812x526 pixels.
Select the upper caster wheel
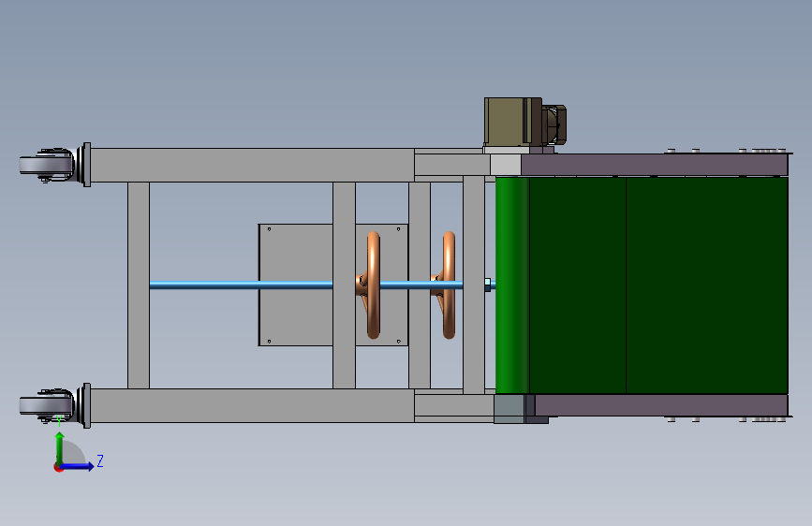click(47, 165)
